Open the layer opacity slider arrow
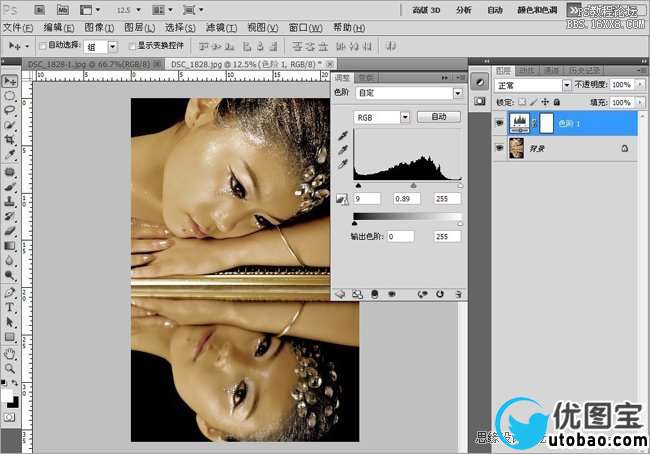This screenshot has width=650, height=454. pos(640,85)
